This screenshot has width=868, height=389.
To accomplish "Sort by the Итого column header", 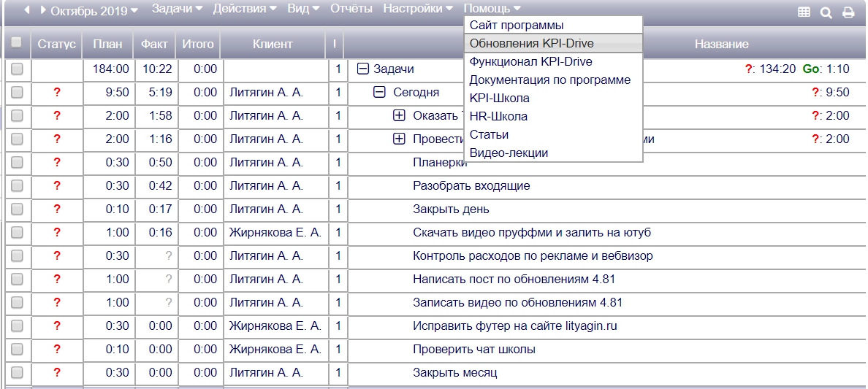I will click(197, 44).
